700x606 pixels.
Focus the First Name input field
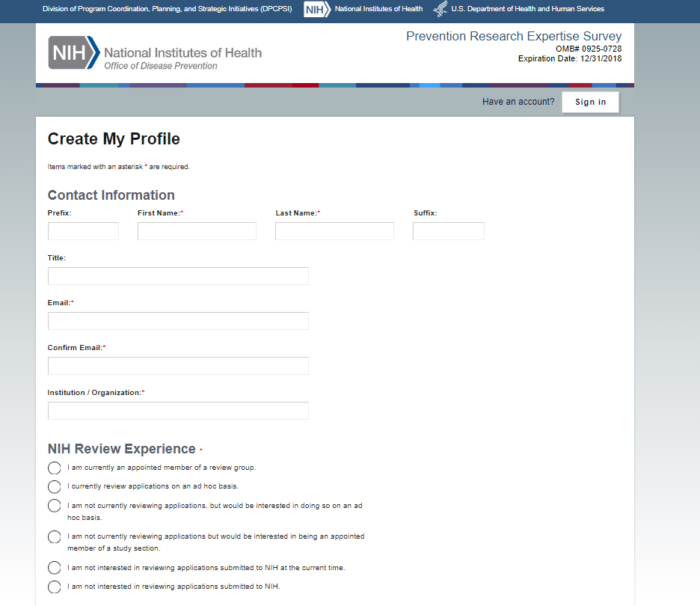(x=197, y=231)
